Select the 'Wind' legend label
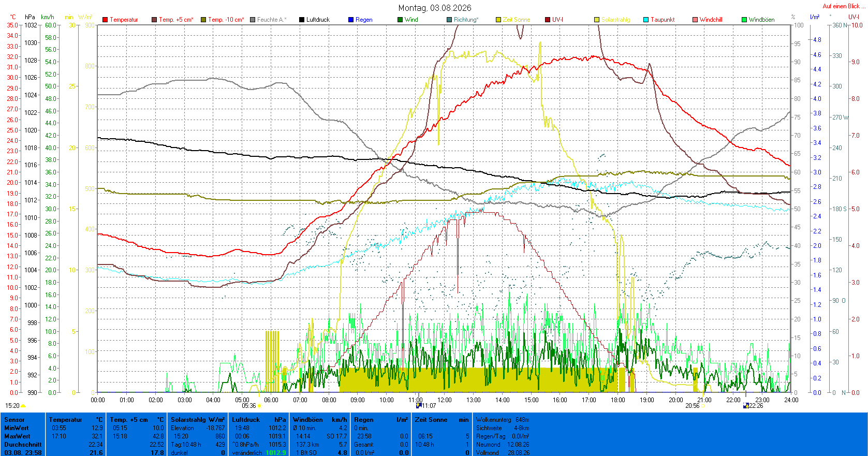This screenshot has width=868, height=456. (x=411, y=20)
